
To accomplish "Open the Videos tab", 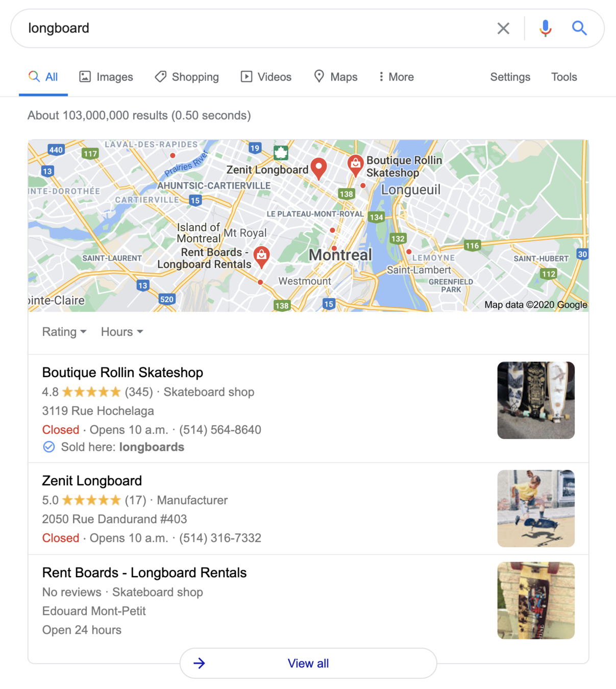I will tap(266, 77).
